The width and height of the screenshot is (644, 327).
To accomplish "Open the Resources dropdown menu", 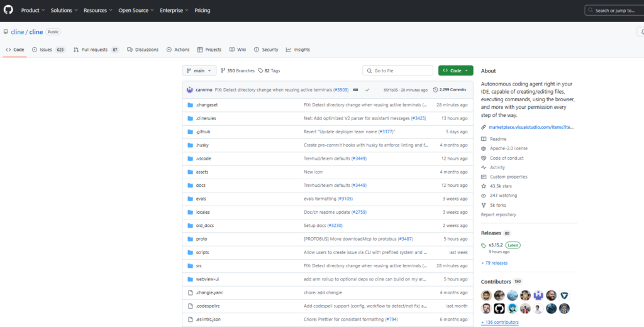I will (x=97, y=10).
